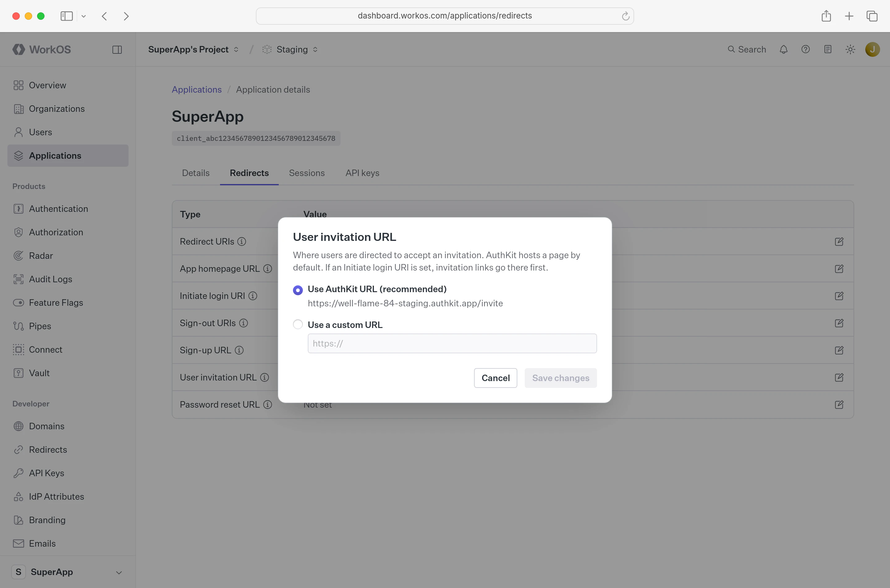Click the Audit Logs icon

[18, 279]
